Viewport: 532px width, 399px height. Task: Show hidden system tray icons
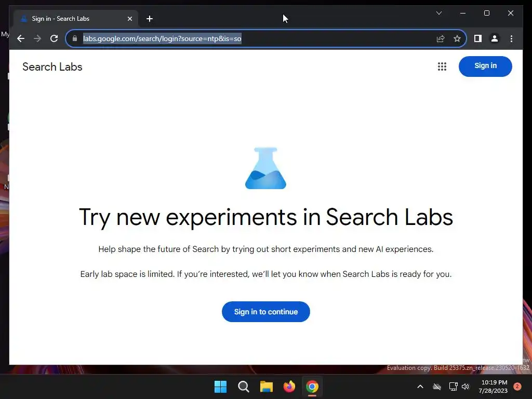pos(420,387)
